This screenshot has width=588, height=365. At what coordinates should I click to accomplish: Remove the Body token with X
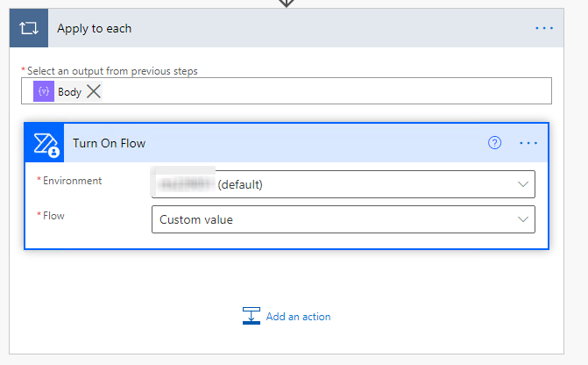click(94, 91)
